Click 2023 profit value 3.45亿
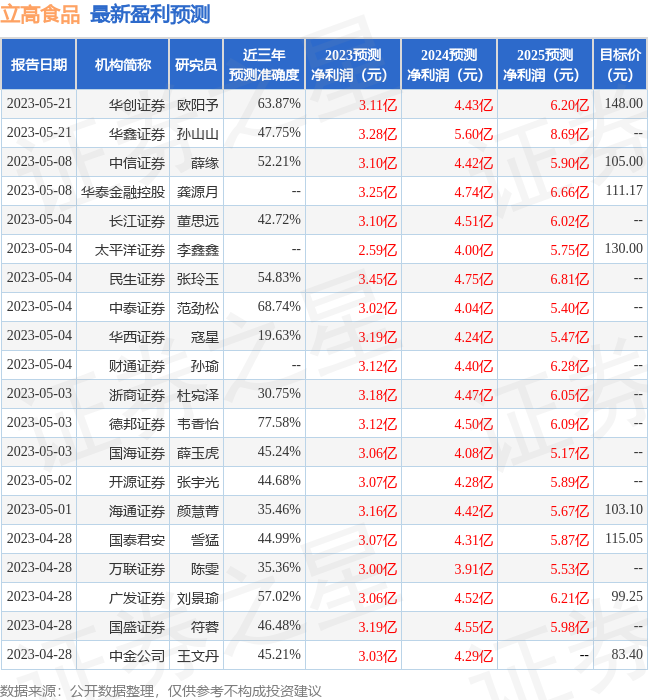The height and width of the screenshot is (700, 648). click(378, 279)
